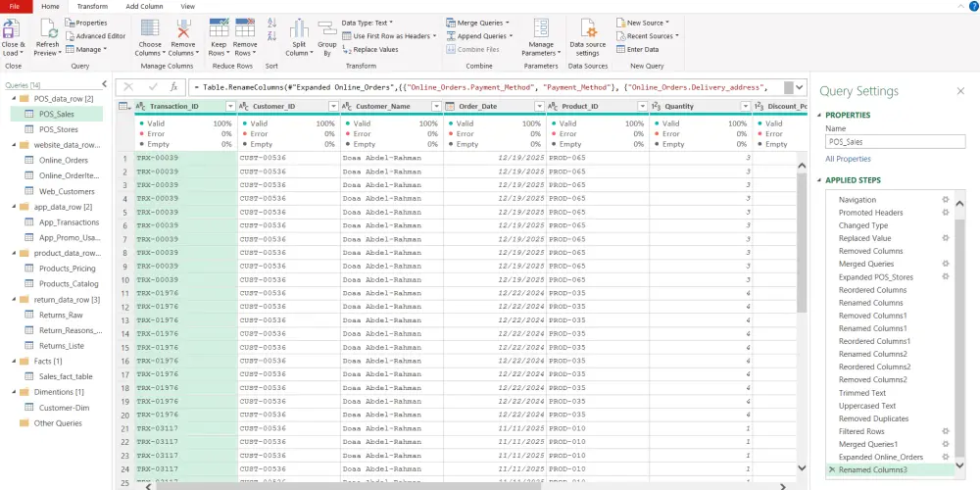Screen dimensions: 980x490
Task: Click the Remove Columns icon
Action: tap(183, 28)
